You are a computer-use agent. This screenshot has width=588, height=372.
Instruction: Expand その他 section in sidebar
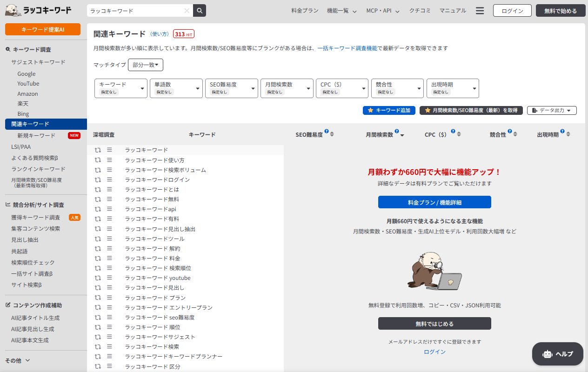18,360
